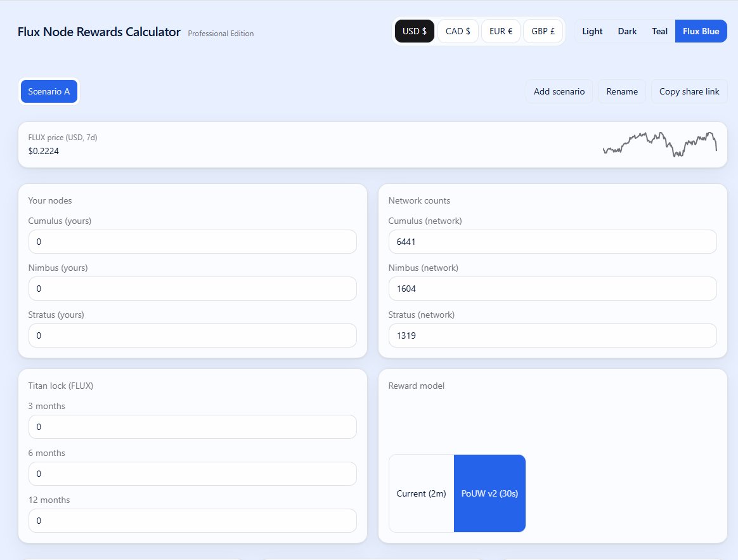Click the Your nodes heading
Screen dimensions: 738x560
[50, 200]
